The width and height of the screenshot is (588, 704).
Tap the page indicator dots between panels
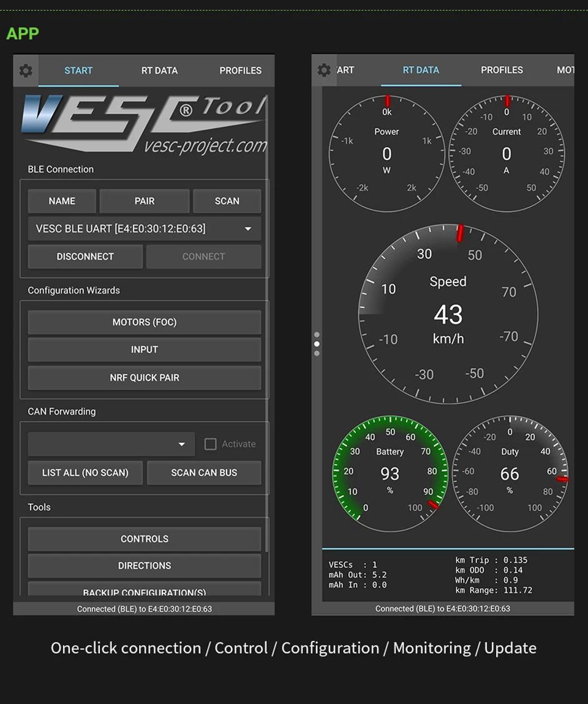tap(317, 344)
